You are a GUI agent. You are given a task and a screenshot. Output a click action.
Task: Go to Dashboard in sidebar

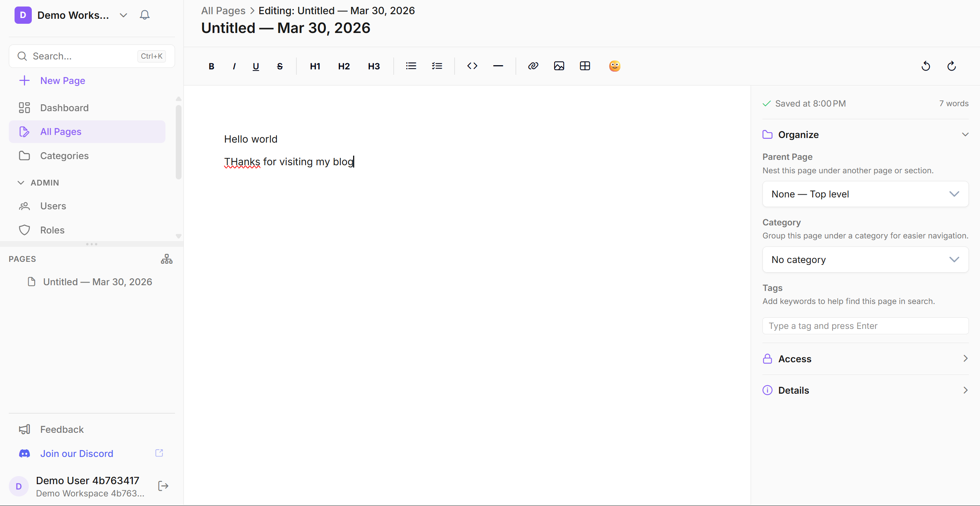point(64,108)
